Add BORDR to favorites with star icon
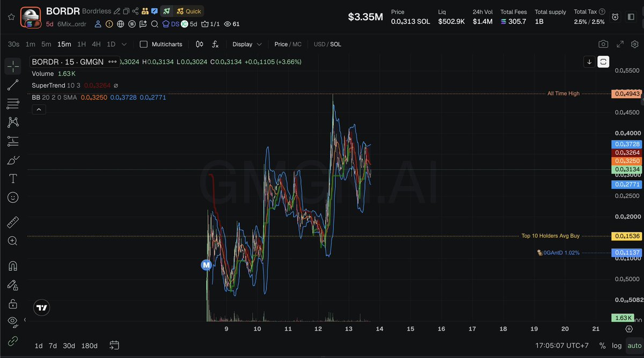Image resolution: width=644 pixels, height=358 pixels. point(11,17)
